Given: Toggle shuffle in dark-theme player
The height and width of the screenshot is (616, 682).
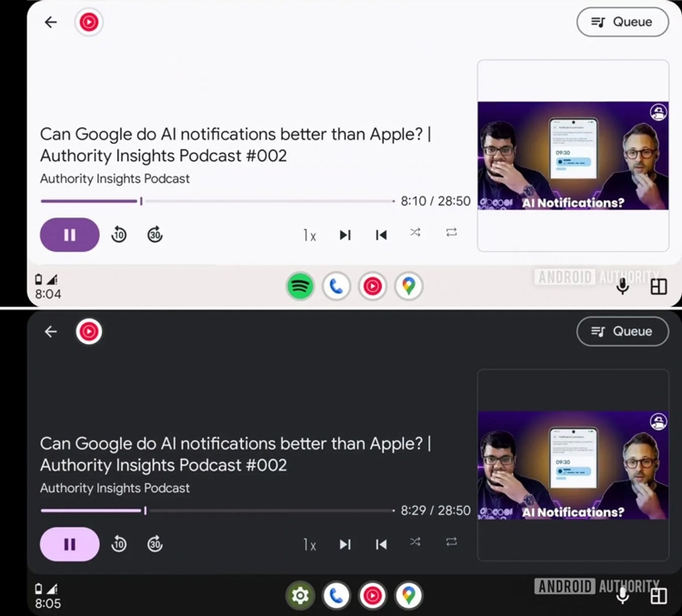Looking at the screenshot, I should coord(416,541).
